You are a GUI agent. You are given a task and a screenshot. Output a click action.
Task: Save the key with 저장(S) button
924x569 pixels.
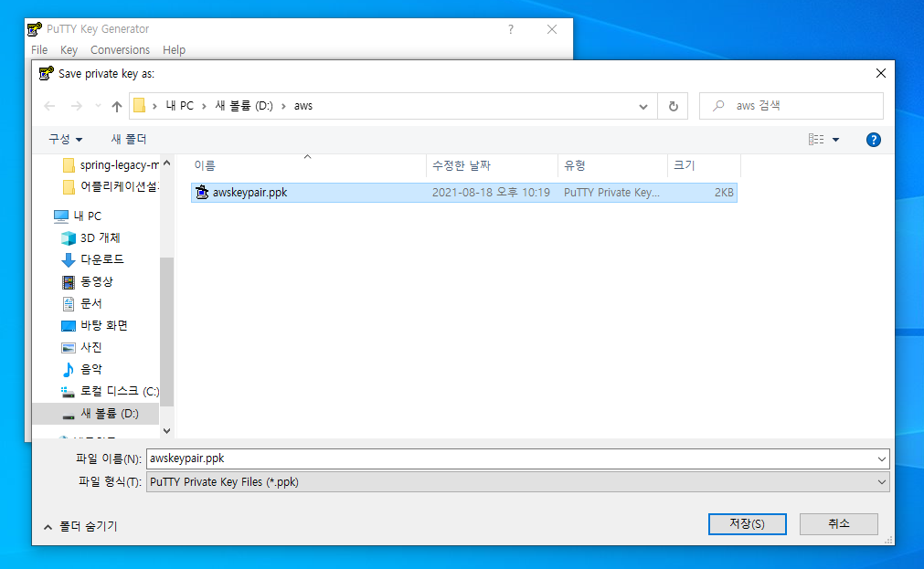tap(748, 523)
